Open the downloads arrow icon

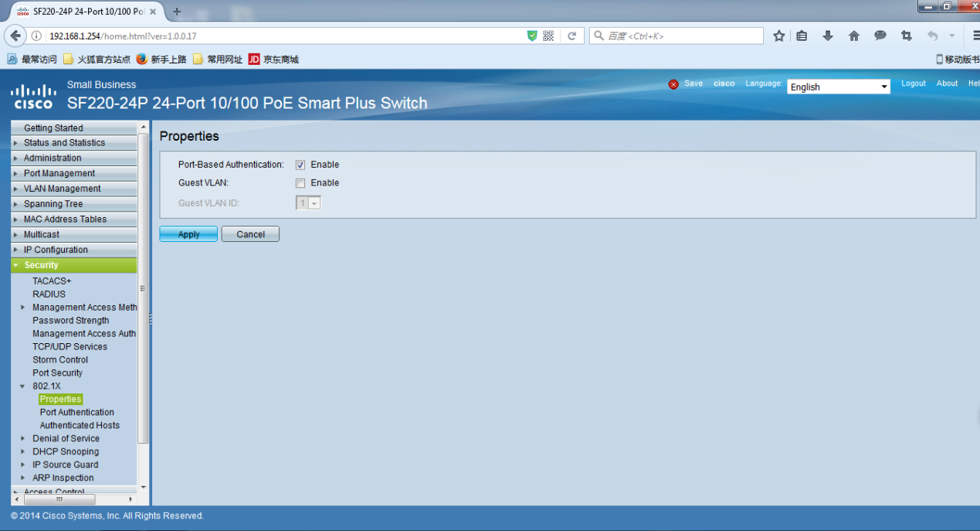(x=828, y=36)
